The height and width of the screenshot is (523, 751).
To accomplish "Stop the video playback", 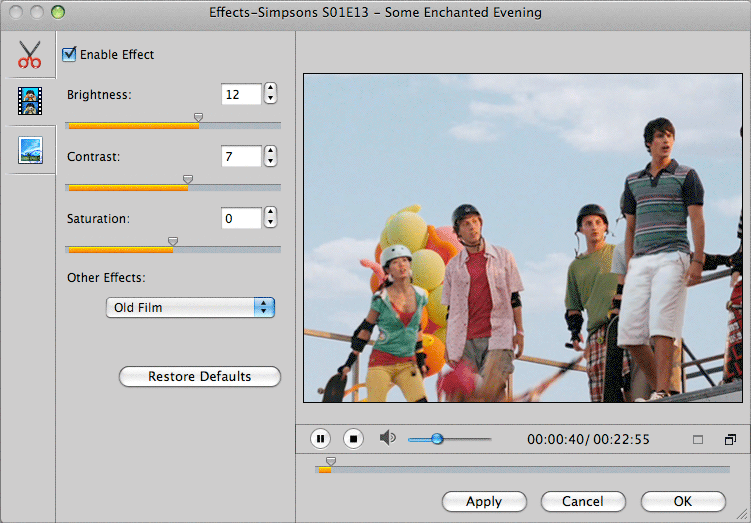I will [x=353, y=438].
